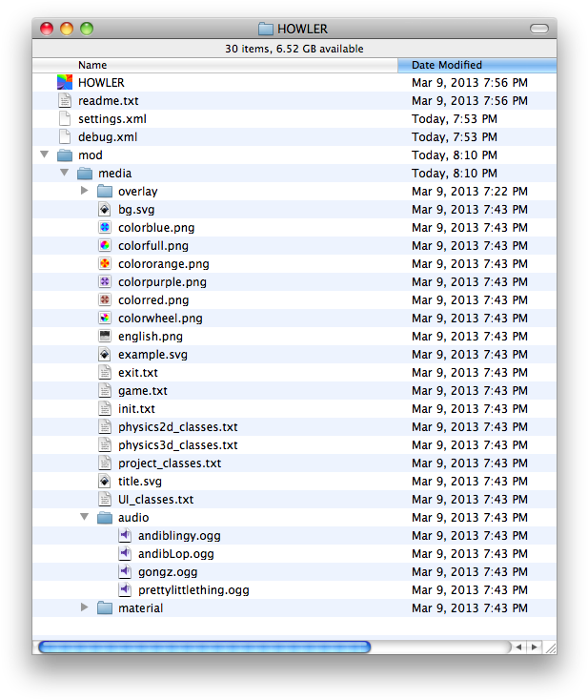Sort by Date Modified column header
This screenshot has width=588, height=700.
(x=476, y=65)
